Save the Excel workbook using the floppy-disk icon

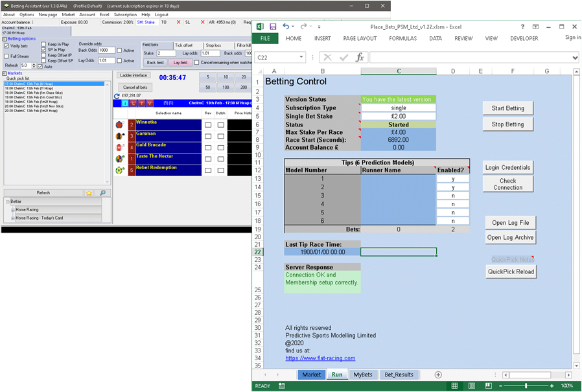[273, 27]
